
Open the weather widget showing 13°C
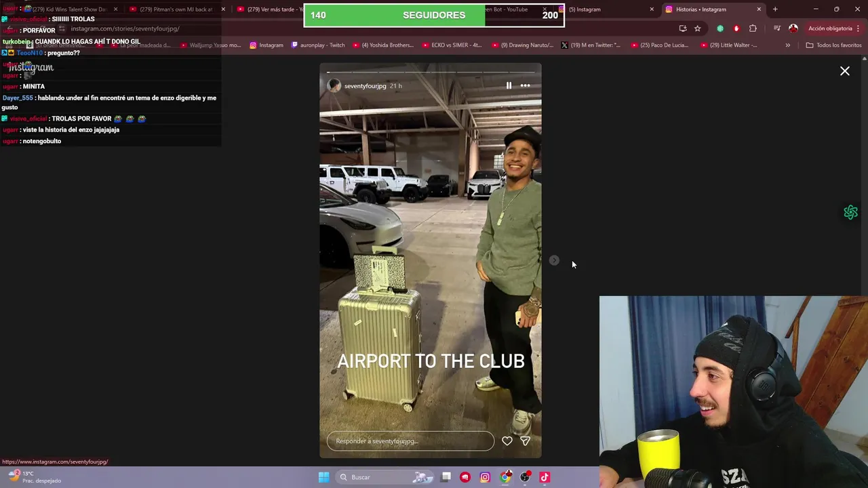click(34, 477)
